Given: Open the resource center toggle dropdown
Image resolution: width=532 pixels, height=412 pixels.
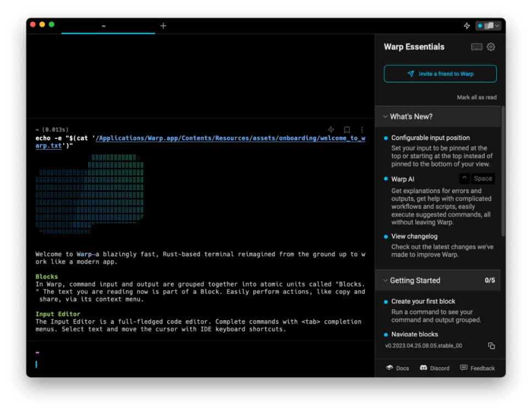Looking at the screenshot, I should [488, 26].
